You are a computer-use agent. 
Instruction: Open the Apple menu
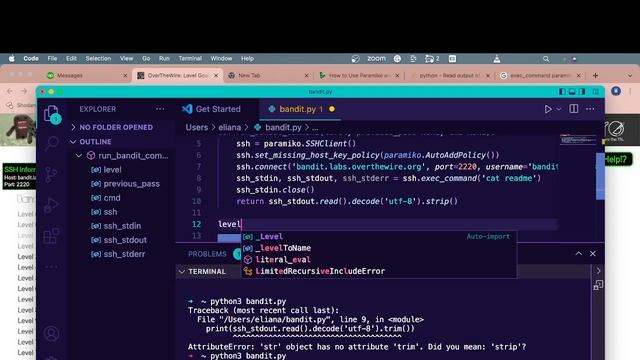click(x=11, y=59)
